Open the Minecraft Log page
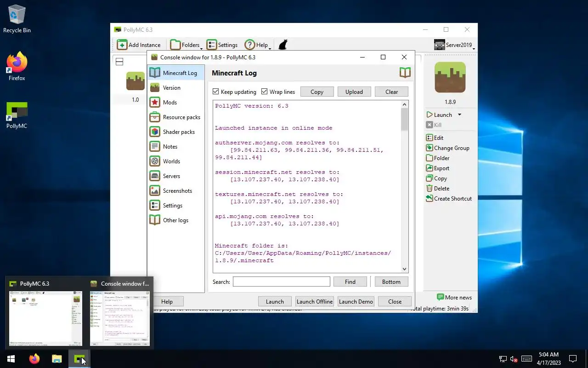 tap(176, 73)
